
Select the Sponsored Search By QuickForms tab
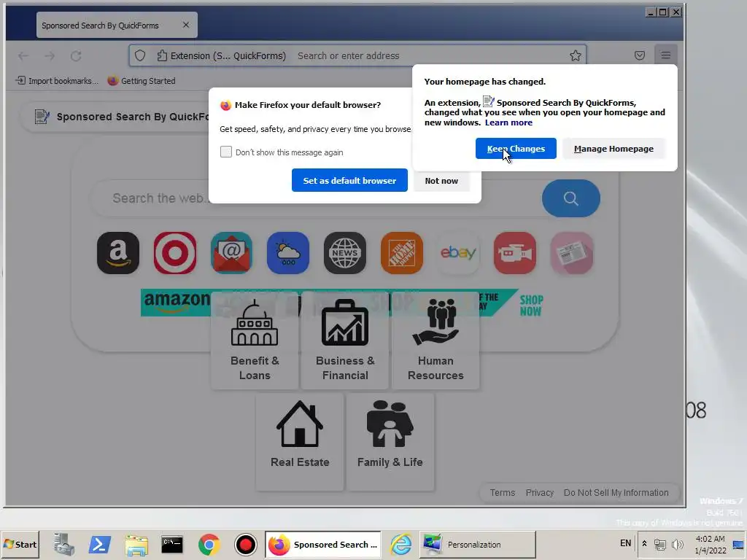[x=117, y=26]
